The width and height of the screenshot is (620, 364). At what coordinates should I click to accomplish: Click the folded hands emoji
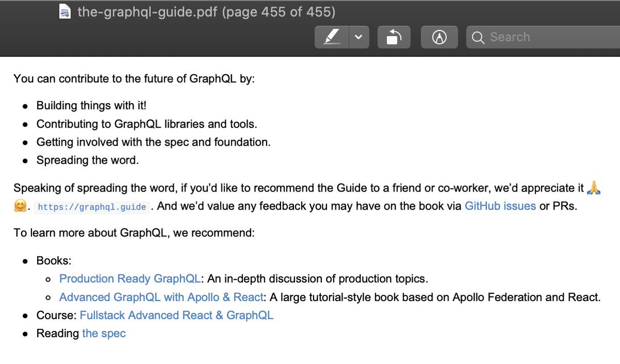(x=595, y=188)
